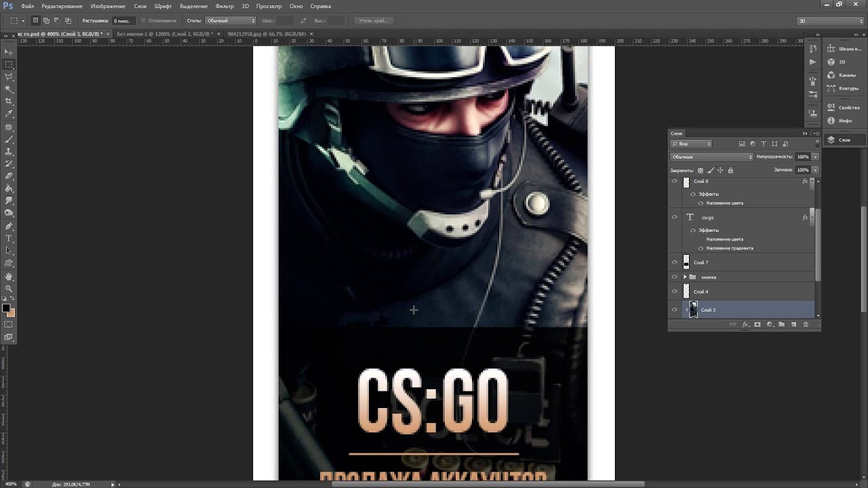Add a layer mask icon
The height and width of the screenshot is (488, 868).
pos(757,324)
